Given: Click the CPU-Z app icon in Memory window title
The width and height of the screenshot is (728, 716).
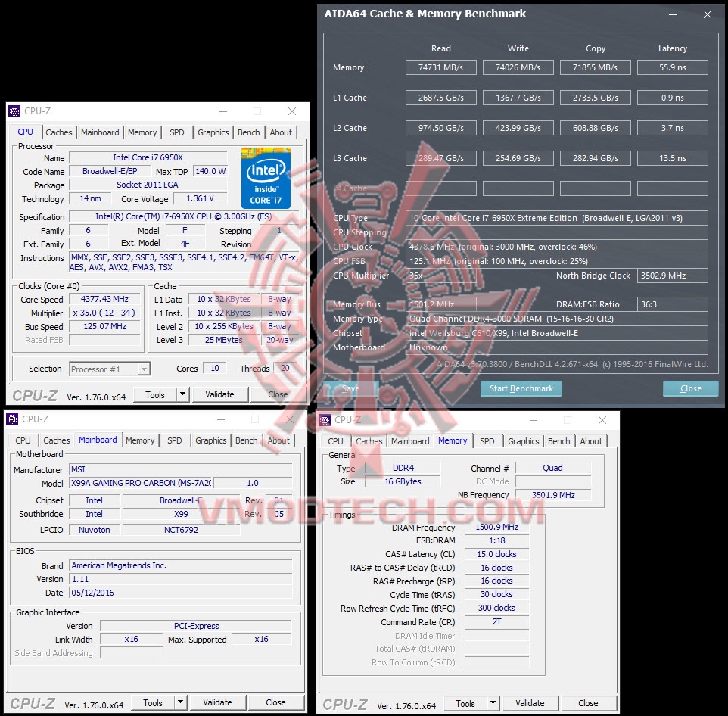Looking at the screenshot, I should pos(325,420).
